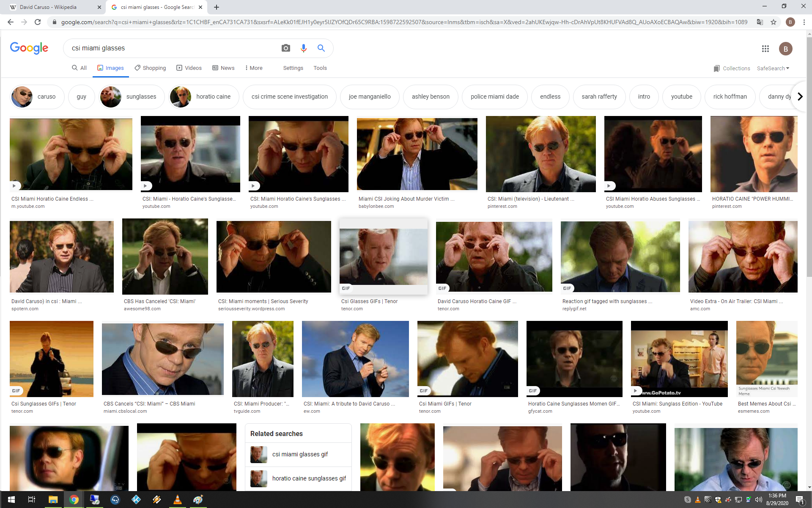Screen dimensions: 812x508
Task: Open the Google apps grid icon
Action: (765, 49)
